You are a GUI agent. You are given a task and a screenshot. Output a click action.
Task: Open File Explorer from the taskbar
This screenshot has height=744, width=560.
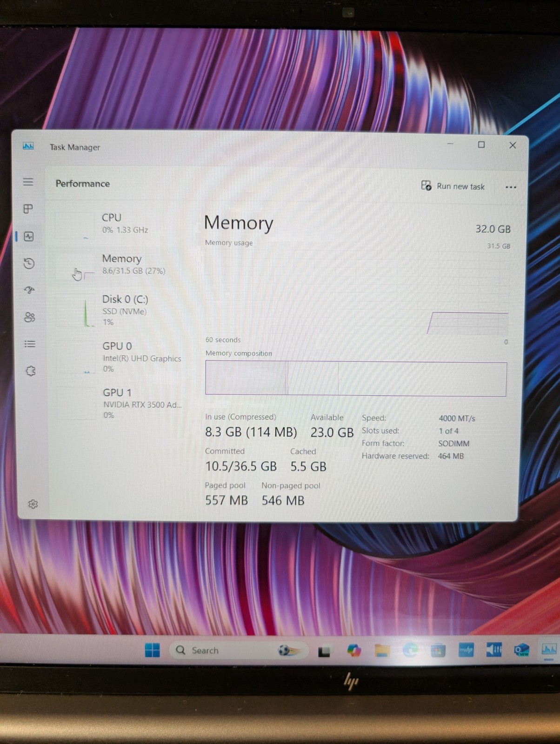[382, 651]
